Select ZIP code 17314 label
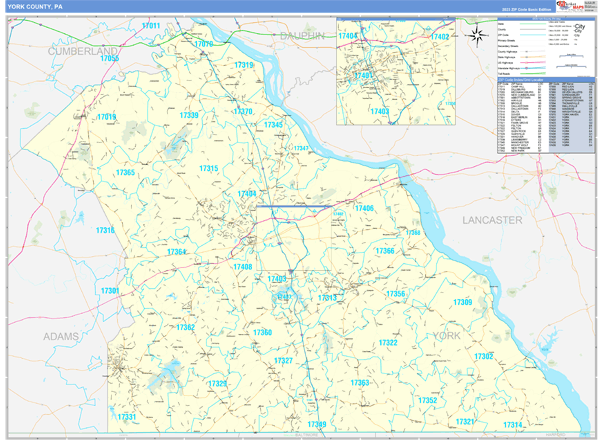This screenshot has width=600, height=440. [x=512, y=425]
